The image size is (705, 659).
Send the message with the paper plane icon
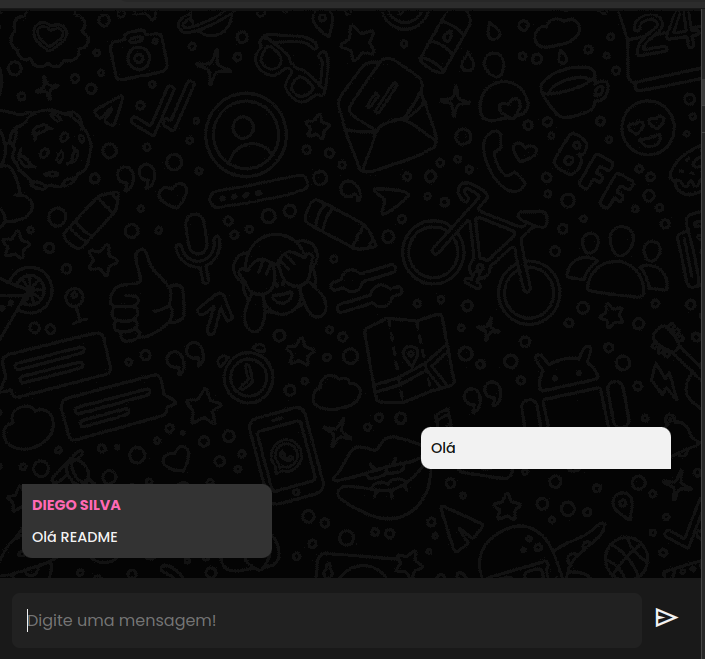coord(666,618)
